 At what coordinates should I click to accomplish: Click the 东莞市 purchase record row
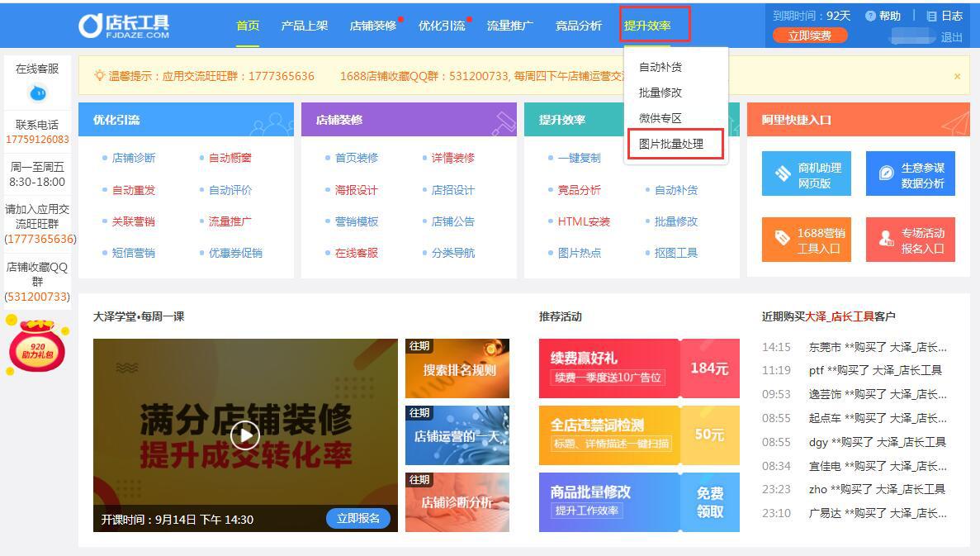(855, 347)
